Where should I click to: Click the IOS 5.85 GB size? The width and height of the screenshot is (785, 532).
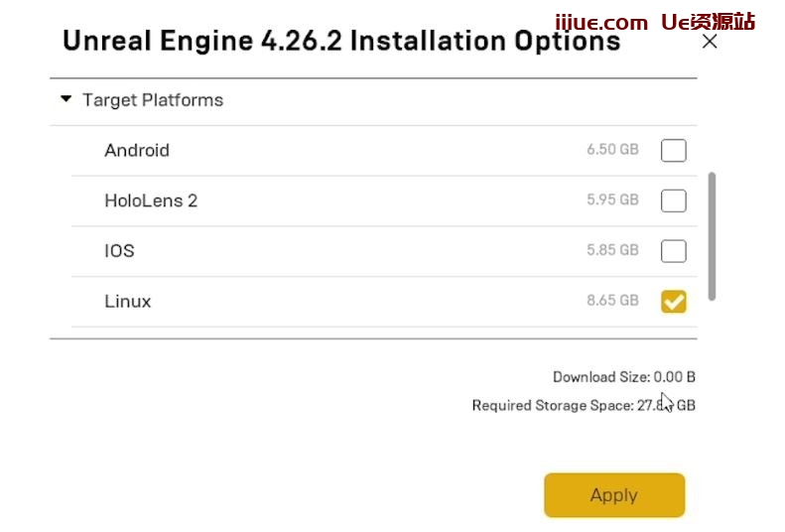612,251
